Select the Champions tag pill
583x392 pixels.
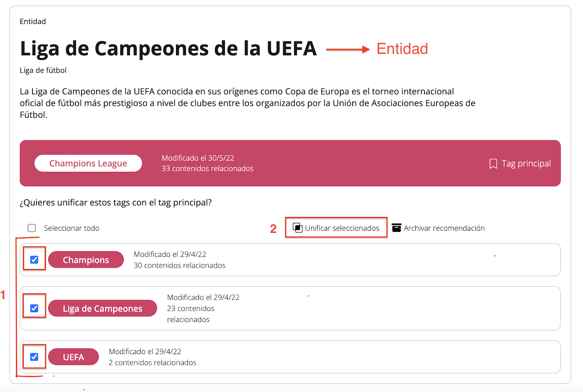tap(86, 260)
